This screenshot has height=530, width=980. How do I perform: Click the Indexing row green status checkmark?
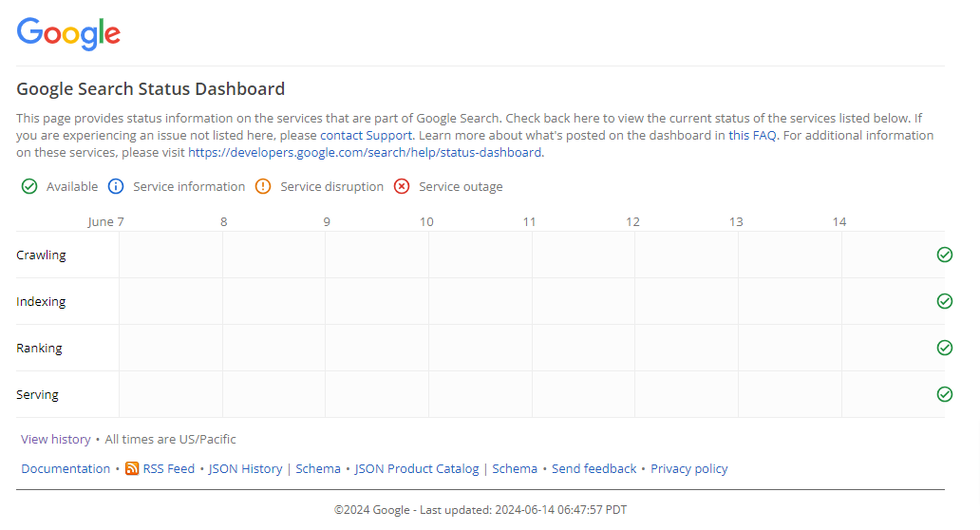point(944,301)
